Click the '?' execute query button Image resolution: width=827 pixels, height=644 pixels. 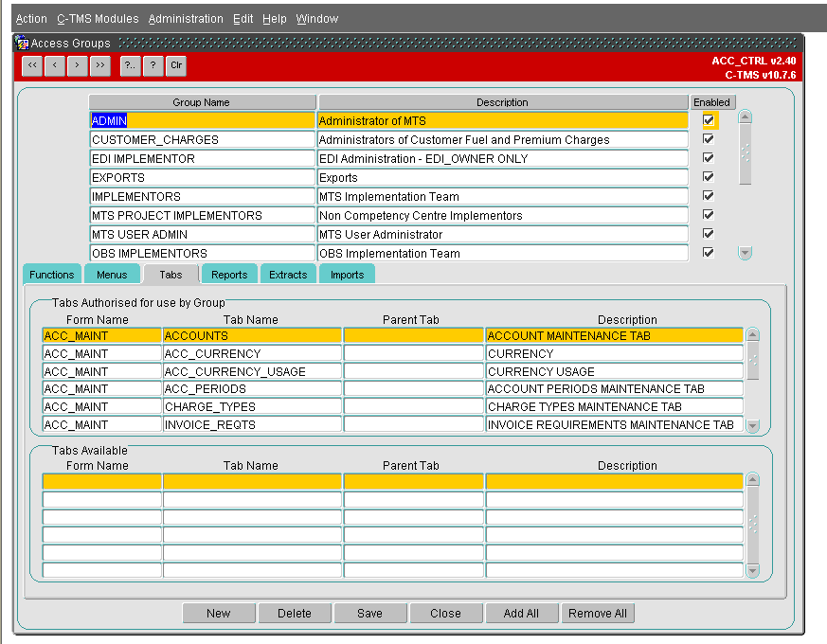pyautogui.click(x=153, y=66)
